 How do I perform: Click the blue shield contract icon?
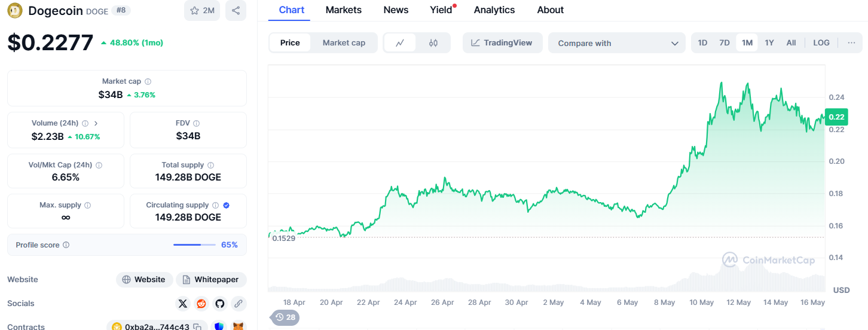219,326
